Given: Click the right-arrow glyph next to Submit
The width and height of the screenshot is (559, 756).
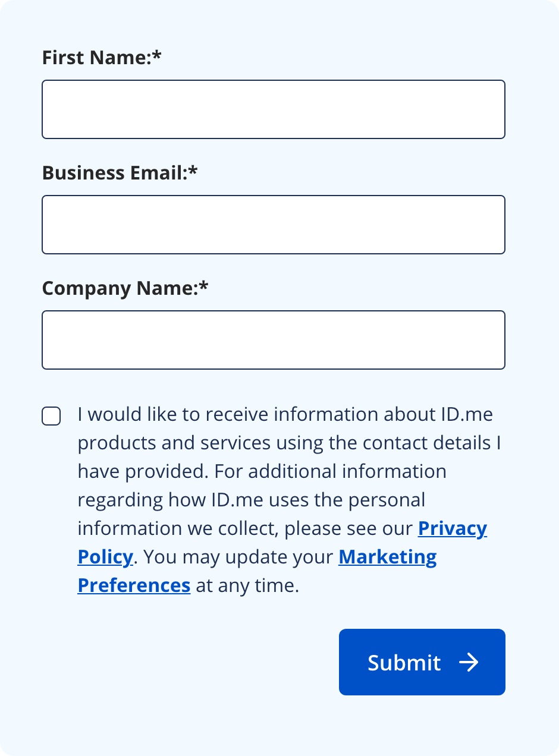Looking at the screenshot, I should pyautogui.click(x=470, y=662).
